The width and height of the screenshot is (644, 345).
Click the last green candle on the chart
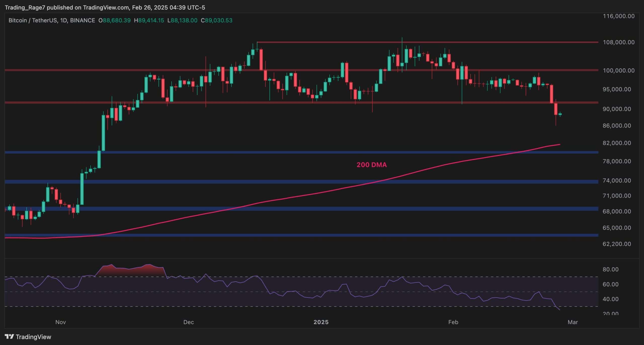[560, 114]
